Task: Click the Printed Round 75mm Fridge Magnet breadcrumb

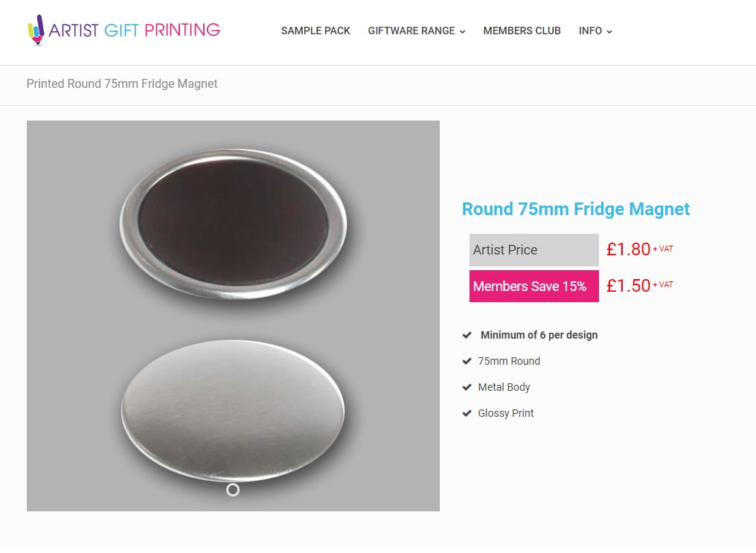Action: (122, 84)
